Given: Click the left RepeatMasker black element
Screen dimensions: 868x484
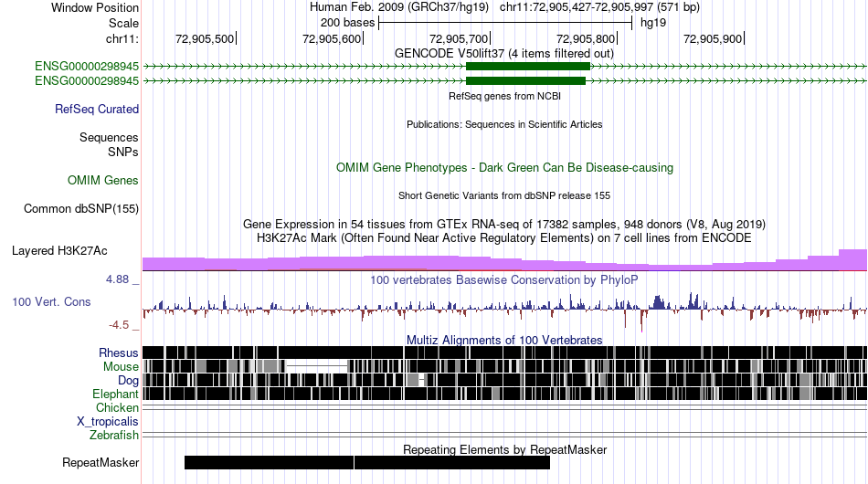Looking at the screenshot, I should pos(269,462).
